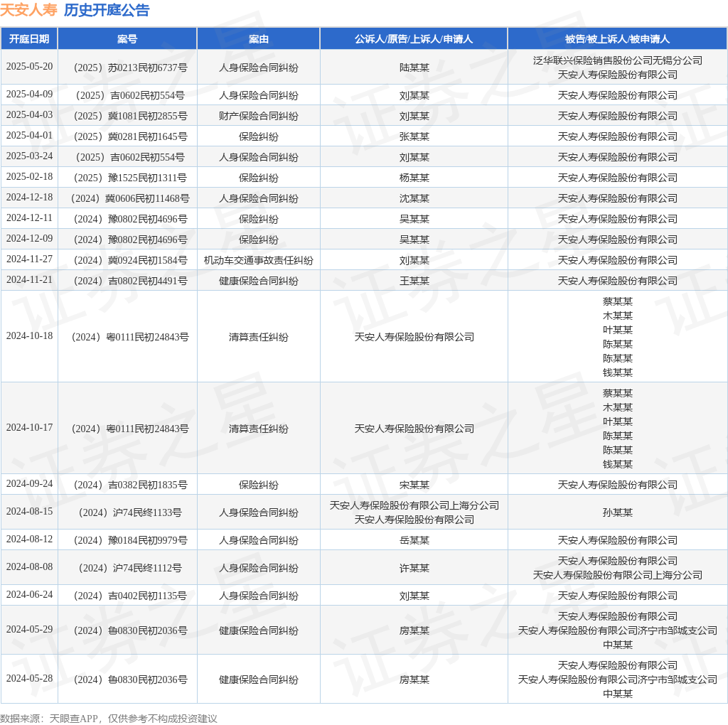
Task: Select the date 2024-05-28
Action: [29, 679]
